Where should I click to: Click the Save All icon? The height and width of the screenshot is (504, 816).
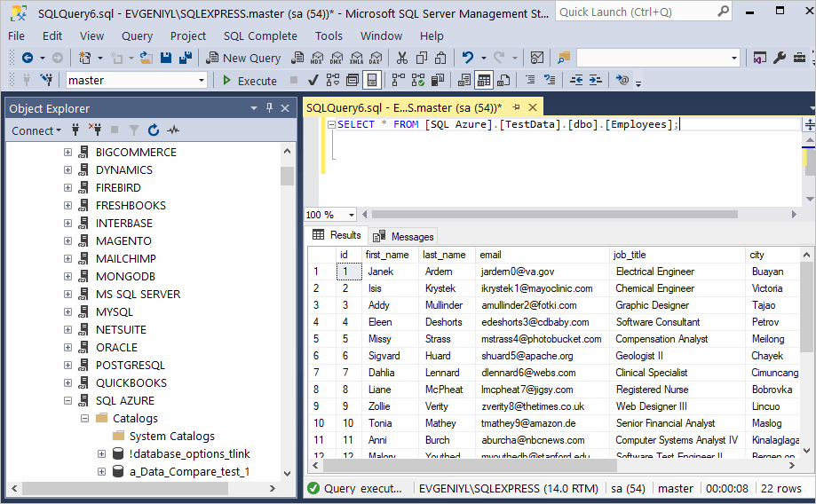click(x=186, y=58)
